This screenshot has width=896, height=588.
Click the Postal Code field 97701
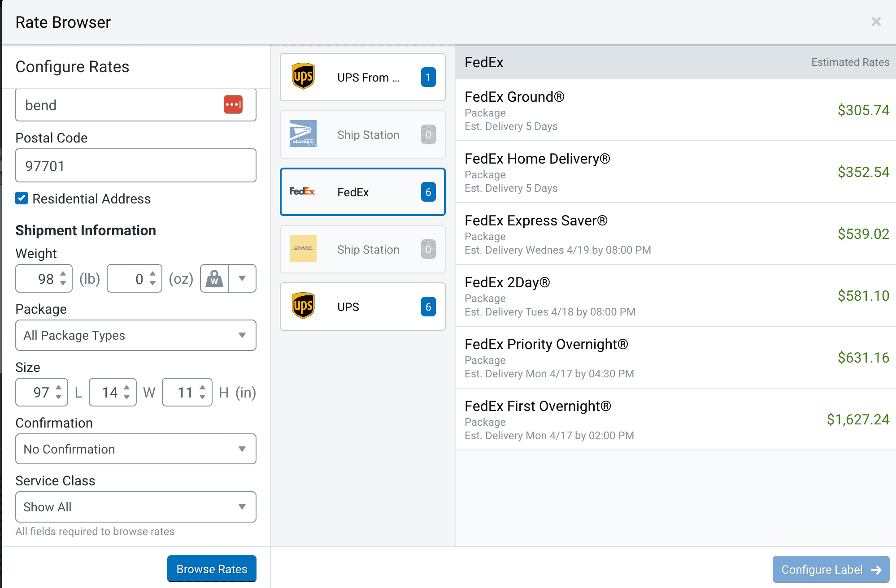[136, 165]
